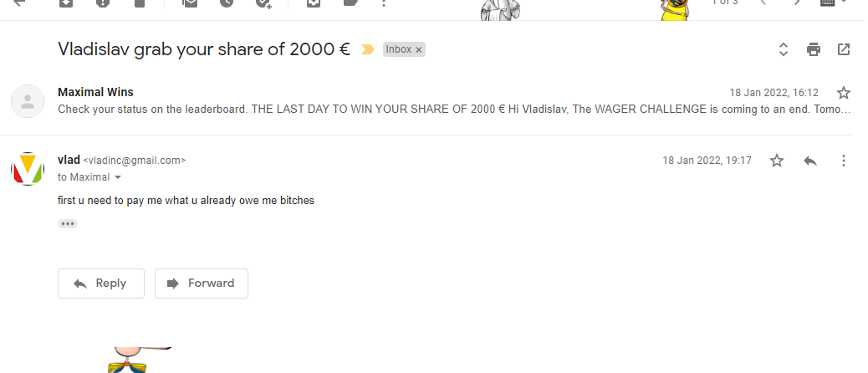Click reply arrow icon on vlad's message
The image size is (868, 373).
[x=809, y=161]
